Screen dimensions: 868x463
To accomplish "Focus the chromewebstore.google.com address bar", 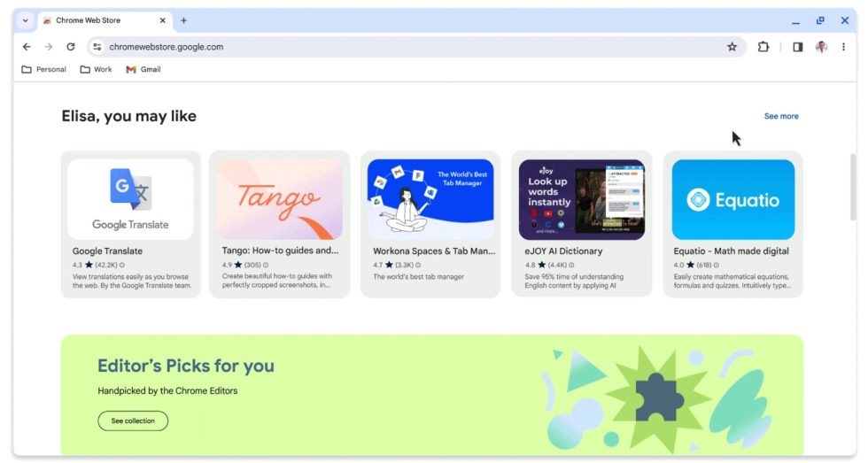I will click(415, 47).
